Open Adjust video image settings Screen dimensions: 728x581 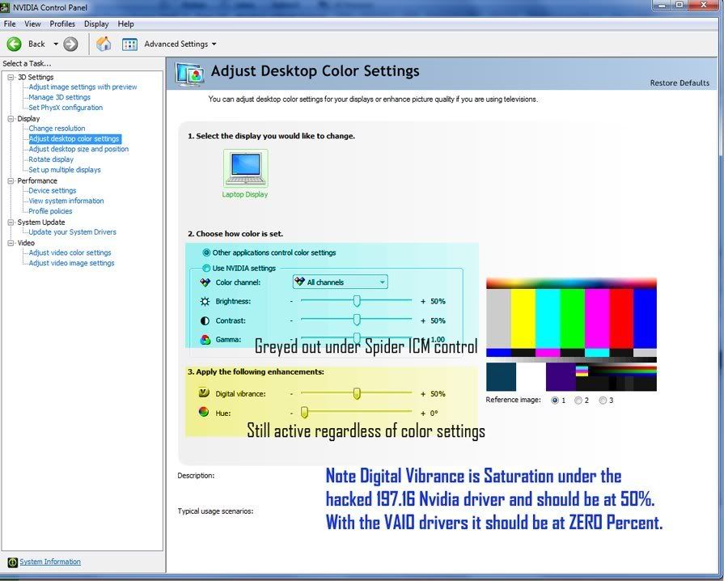71,263
